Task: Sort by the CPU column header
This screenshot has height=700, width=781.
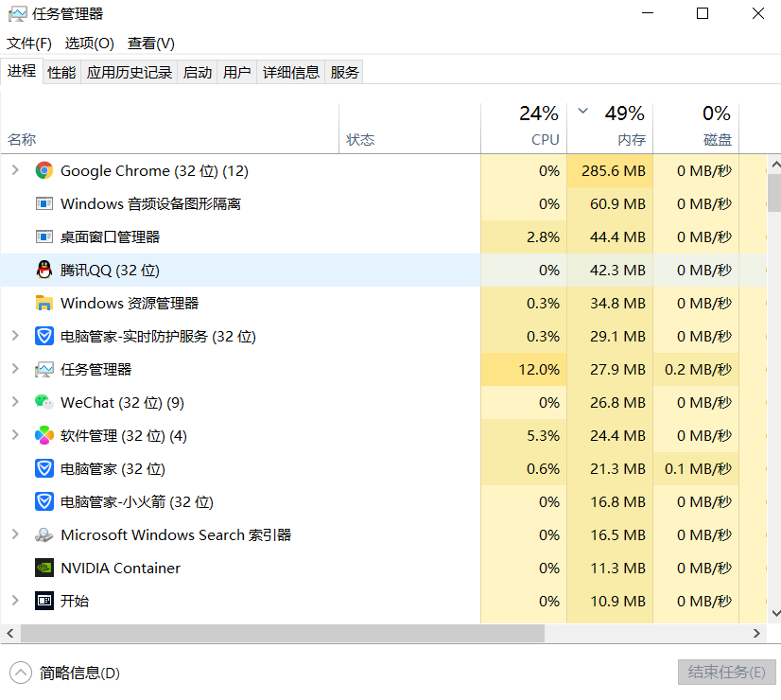Action: coord(524,128)
